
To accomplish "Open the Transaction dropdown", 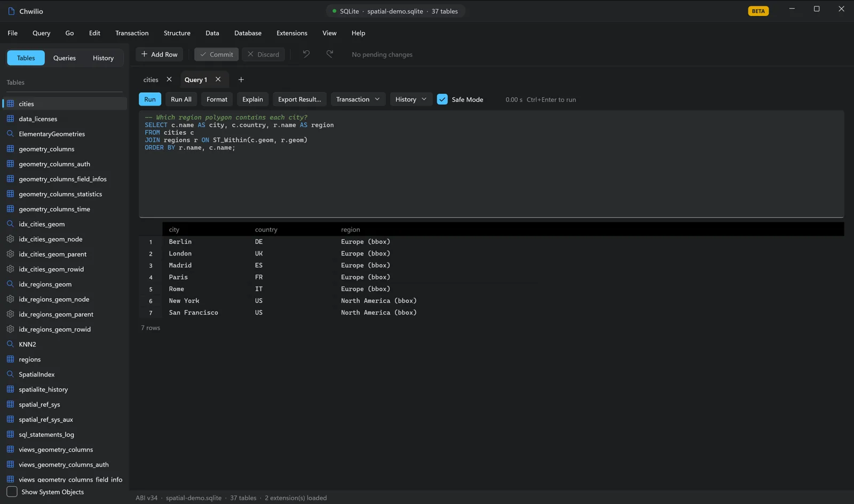I will pos(358,99).
